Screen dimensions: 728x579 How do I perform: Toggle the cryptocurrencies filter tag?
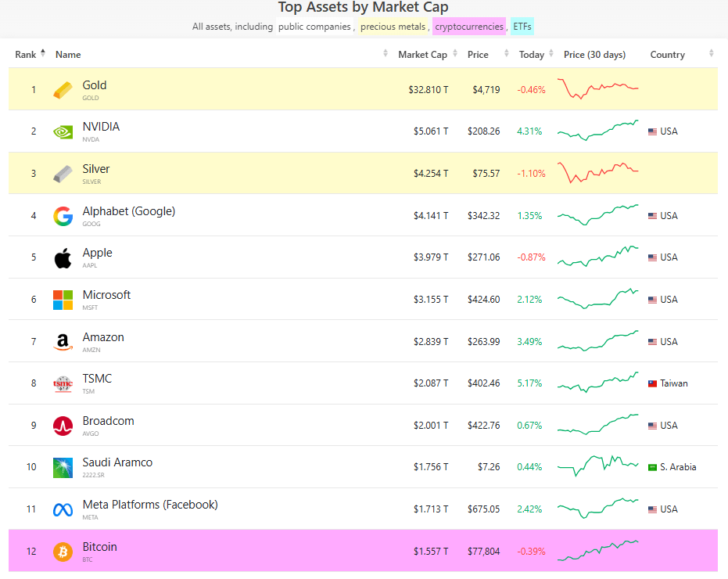tap(469, 27)
